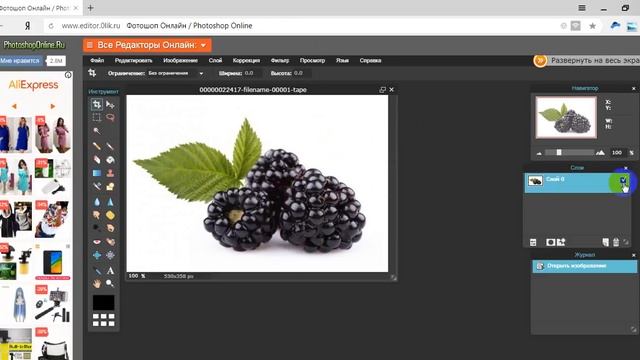
Task: Click the layer settings icon in layers panel
Action: (x=533, y=242)
